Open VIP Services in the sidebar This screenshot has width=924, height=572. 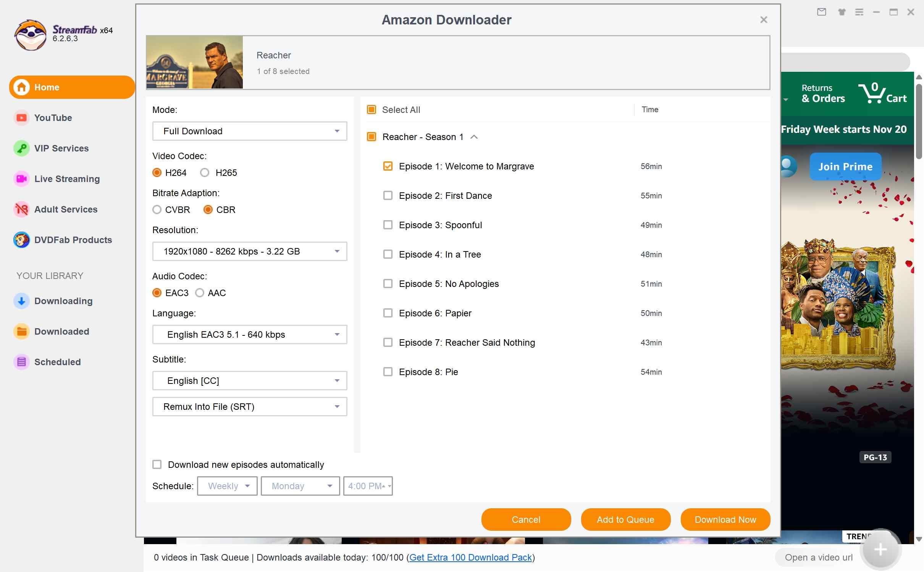(61, 148)
